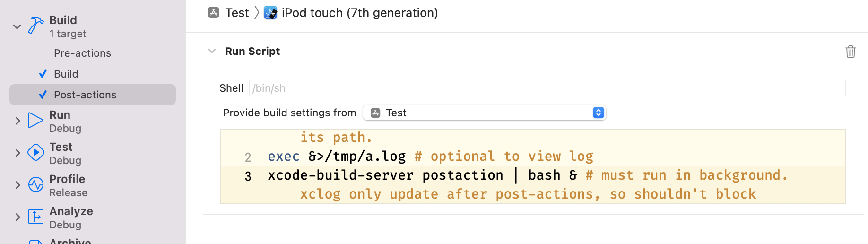The height and width of the screenshot is (244, 868).
Task: Click the Build hammer icon
Action: point(35,26)
